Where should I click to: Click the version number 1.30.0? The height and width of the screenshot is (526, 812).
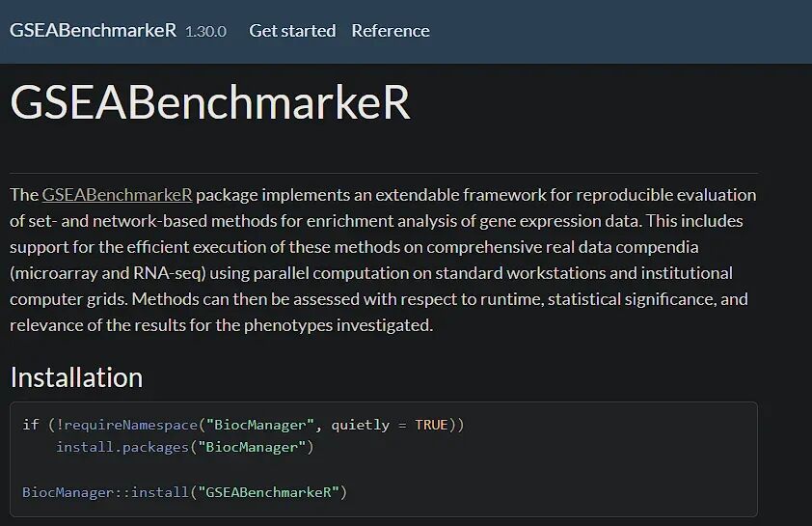205,32
